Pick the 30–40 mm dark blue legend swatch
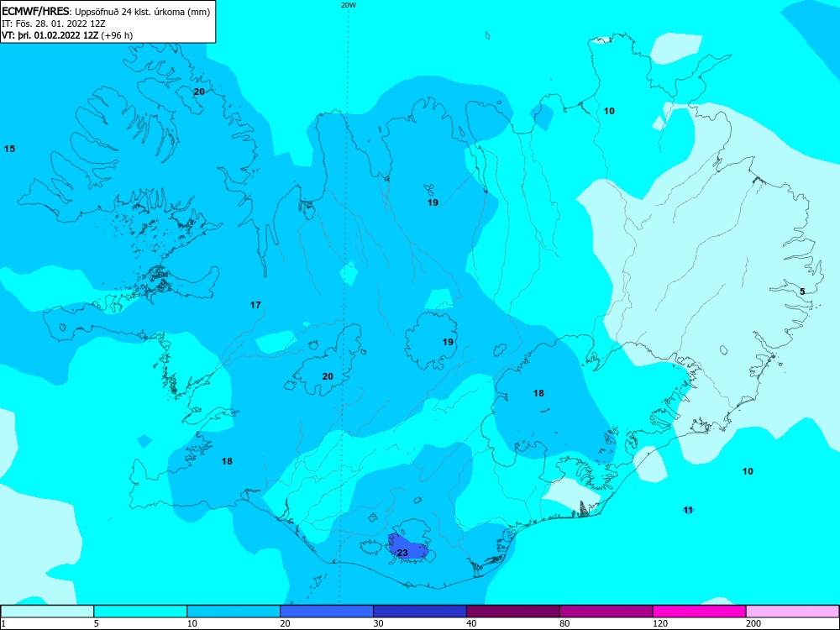Viewport: 840px width, 630px height. tap(420, 612)
